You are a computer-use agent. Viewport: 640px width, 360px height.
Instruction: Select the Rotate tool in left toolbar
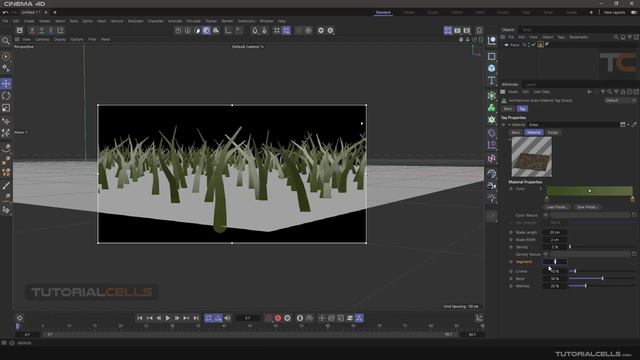(x=6, y=96)
